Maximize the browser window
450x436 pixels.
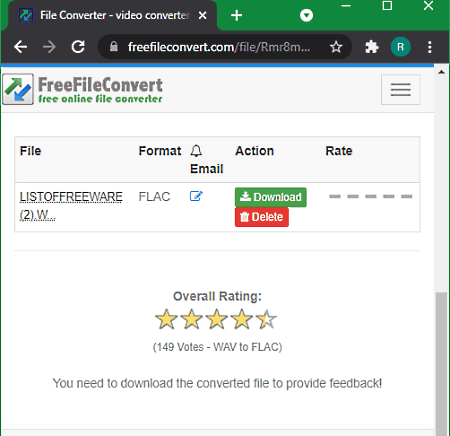[x=387, y=6]
